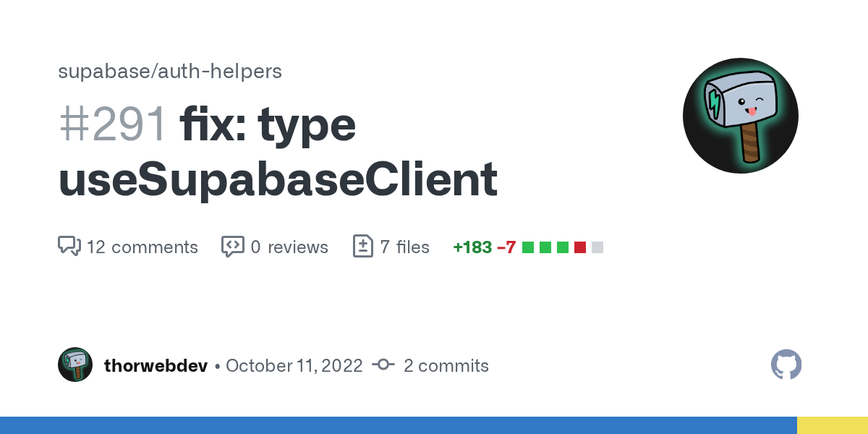Image resolution: width=868 pixels, height=434 pixels.
Task: Click the small thorwebdev avatar
Action: point(75,365)
